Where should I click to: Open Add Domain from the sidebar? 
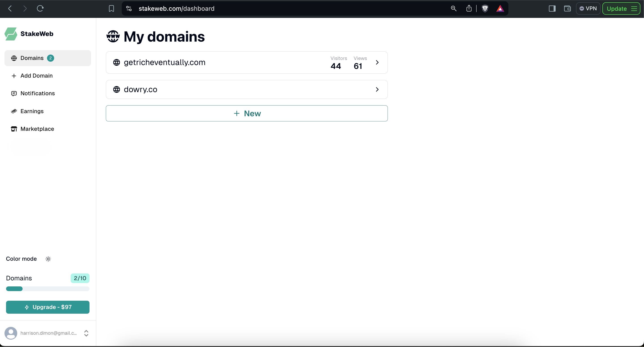click(x=36, y=75)
